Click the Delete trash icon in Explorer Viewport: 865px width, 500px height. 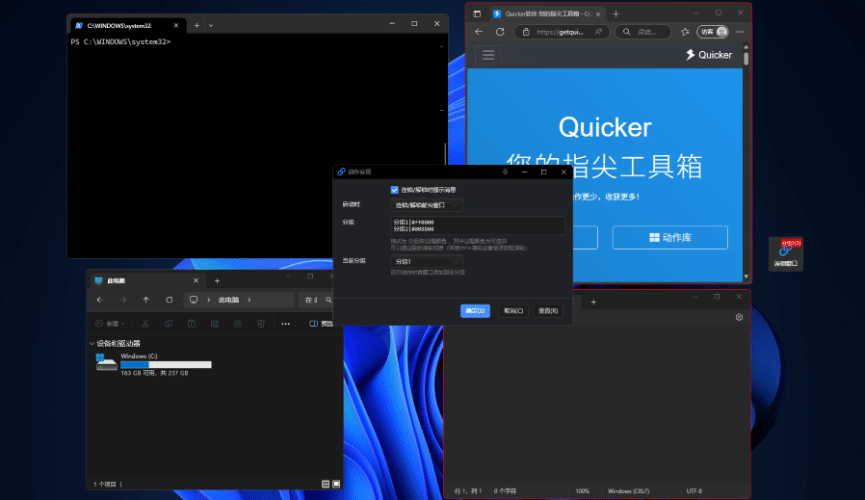[x=261, y=323]
